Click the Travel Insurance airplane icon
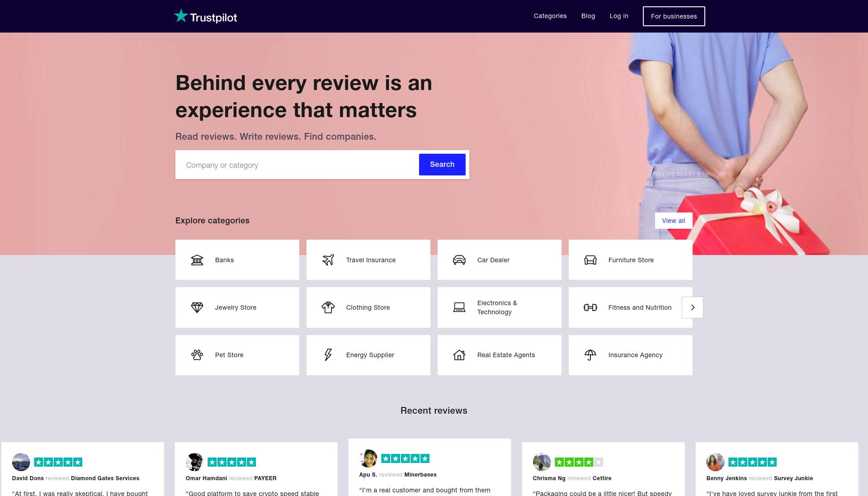The width and height of the screenshot is (868, 496). [x=328, y=260]
